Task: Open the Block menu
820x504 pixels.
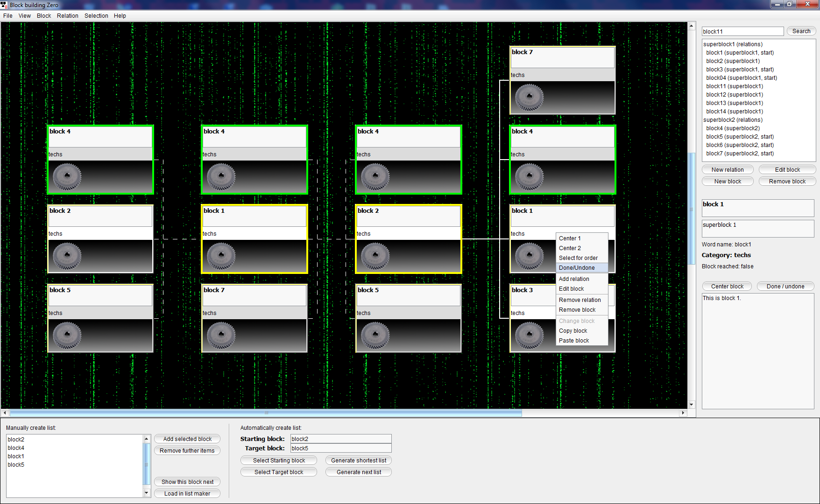Action: [x=44, y=16]
